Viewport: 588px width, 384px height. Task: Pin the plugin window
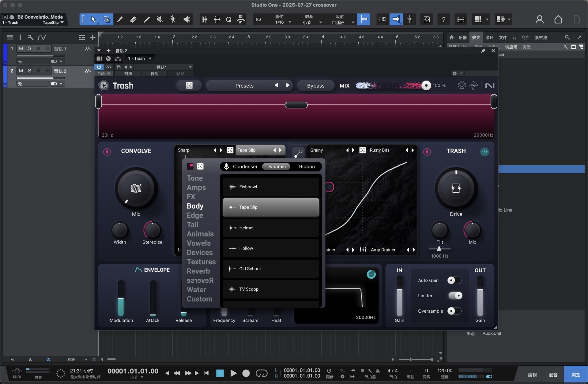(483, 51)
